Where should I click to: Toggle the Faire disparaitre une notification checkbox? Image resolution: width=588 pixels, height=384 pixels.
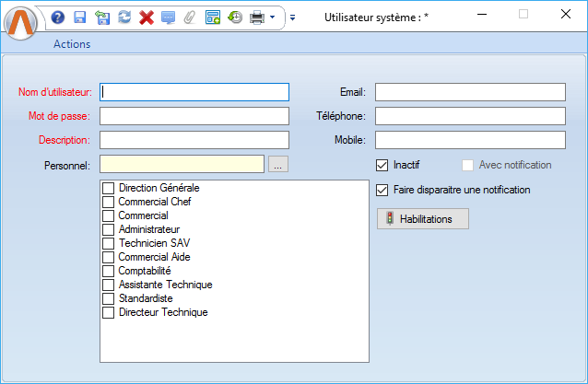click(x=382, y=191)
